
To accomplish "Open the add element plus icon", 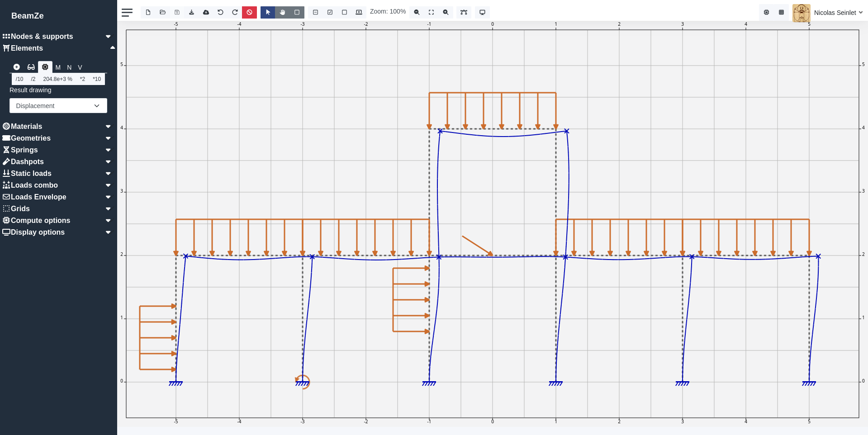I will (16, 67).
